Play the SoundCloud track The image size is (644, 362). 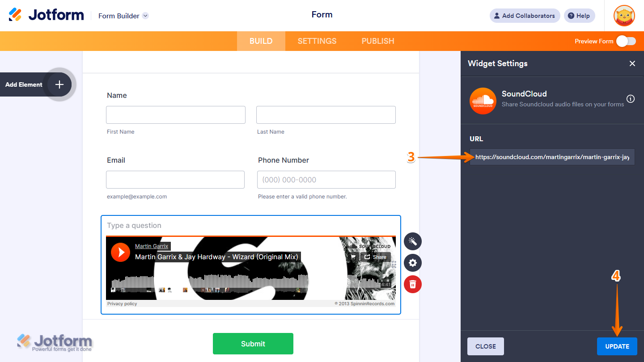(x=120, y=252)
